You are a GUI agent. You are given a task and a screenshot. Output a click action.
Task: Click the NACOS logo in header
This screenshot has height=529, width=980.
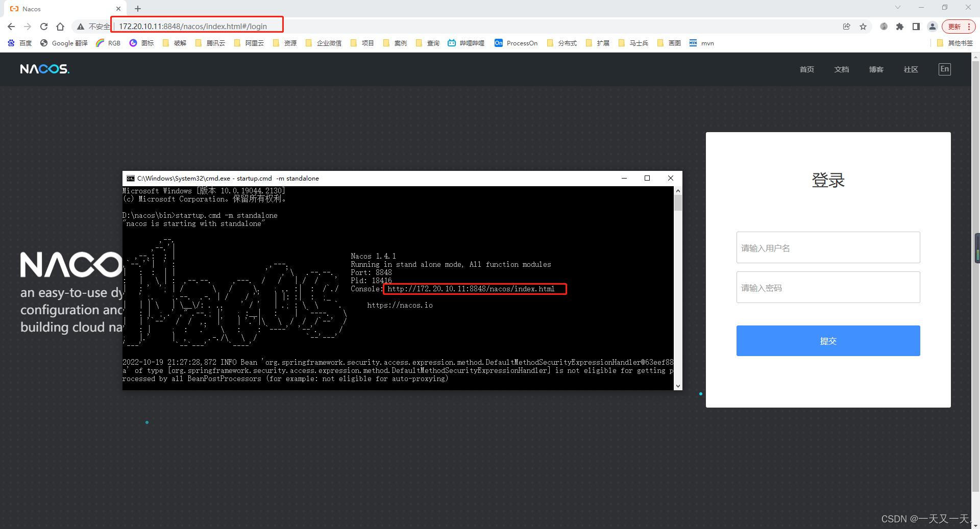click(45, 69)
